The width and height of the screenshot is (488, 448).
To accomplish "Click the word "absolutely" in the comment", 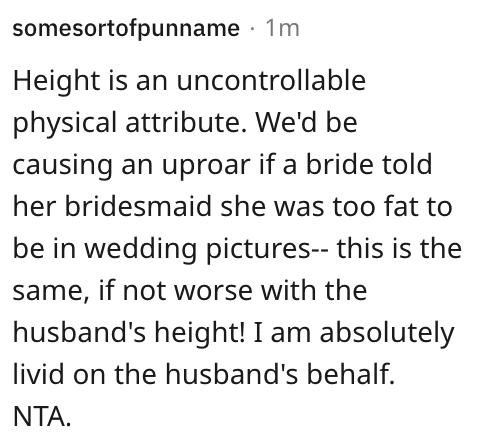I will tap(387, 334).
